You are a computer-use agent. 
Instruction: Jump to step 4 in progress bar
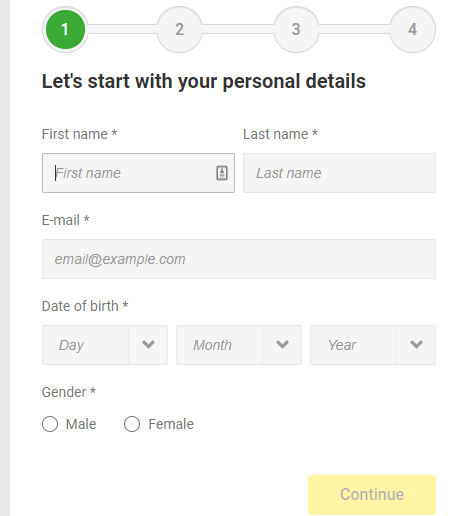[x=413, y=29]
